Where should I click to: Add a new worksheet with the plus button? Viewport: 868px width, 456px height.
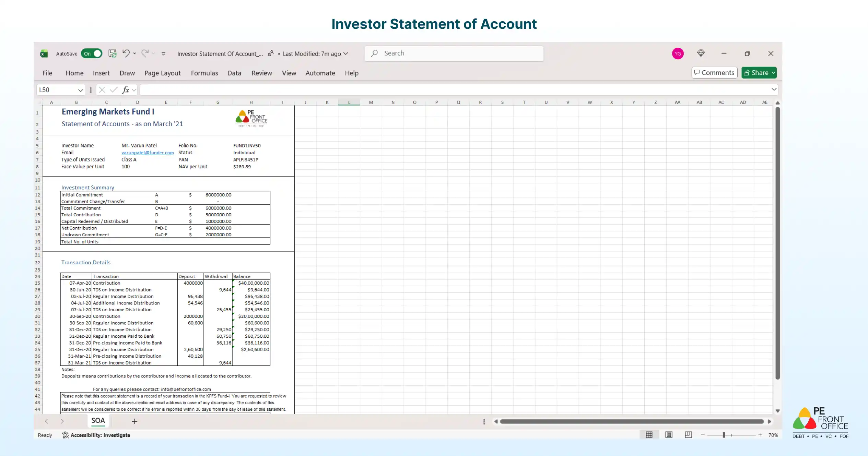point(134,421)
